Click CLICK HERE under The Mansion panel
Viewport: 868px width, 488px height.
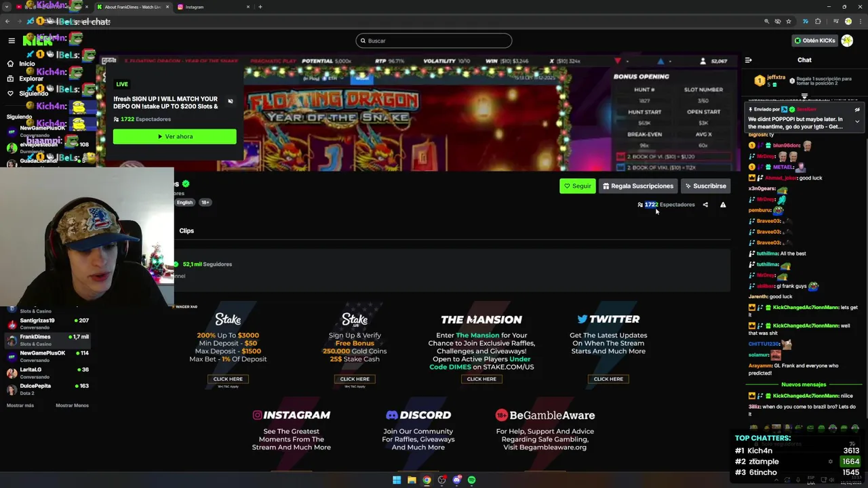point(481,379)
